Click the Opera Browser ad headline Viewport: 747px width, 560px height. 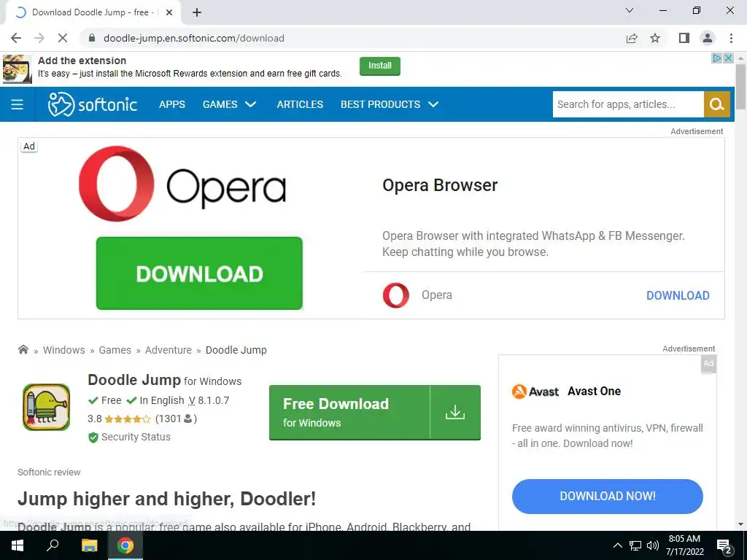[440, 185]
